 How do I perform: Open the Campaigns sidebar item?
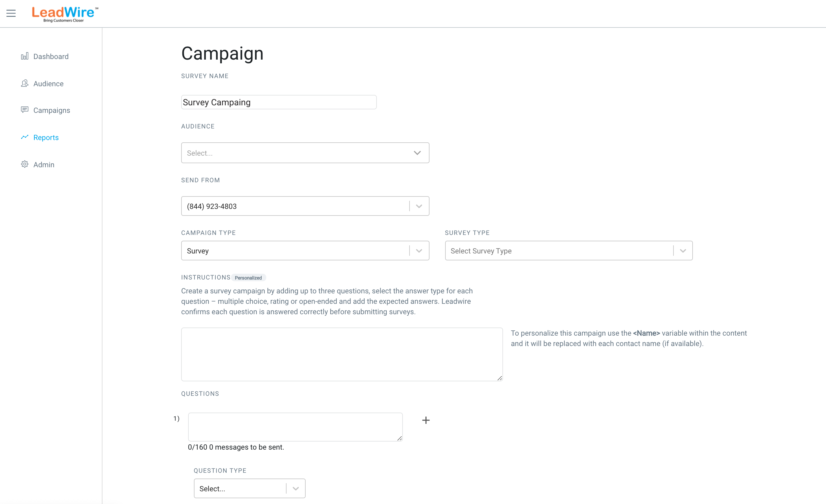pos(52,110)
